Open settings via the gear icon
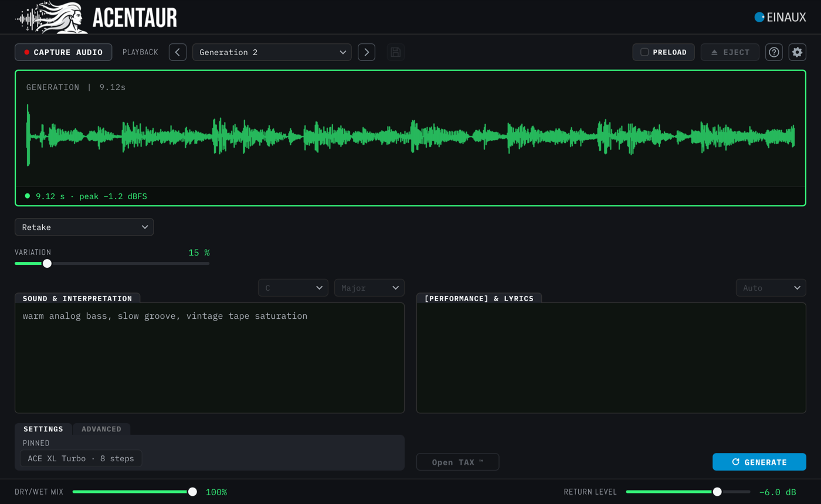 [x=798, y=52]
